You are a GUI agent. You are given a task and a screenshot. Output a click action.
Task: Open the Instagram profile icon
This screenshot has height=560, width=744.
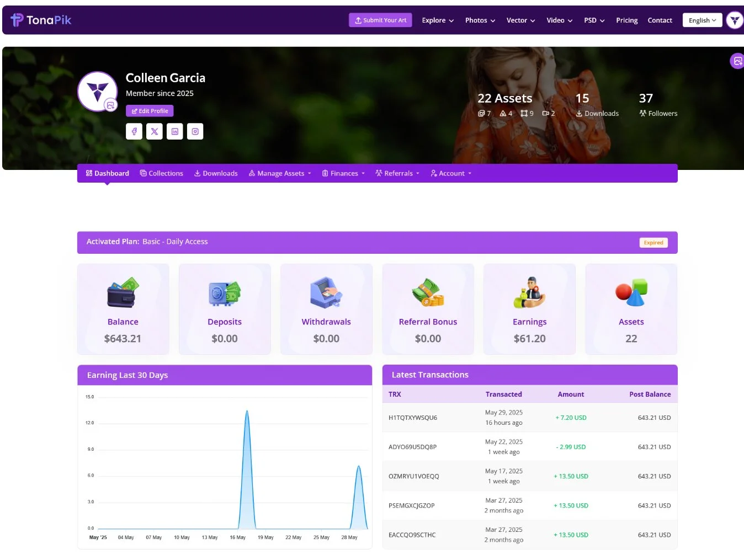[x=195, y=131]
